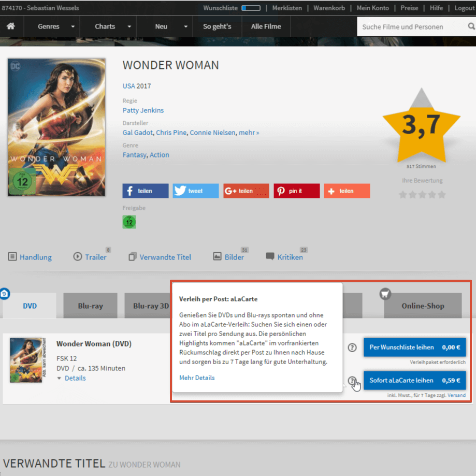Image resolution: width=476 pixels, height=476 pixels.
Task: Open the Trailer section
Action: (90, 257)
